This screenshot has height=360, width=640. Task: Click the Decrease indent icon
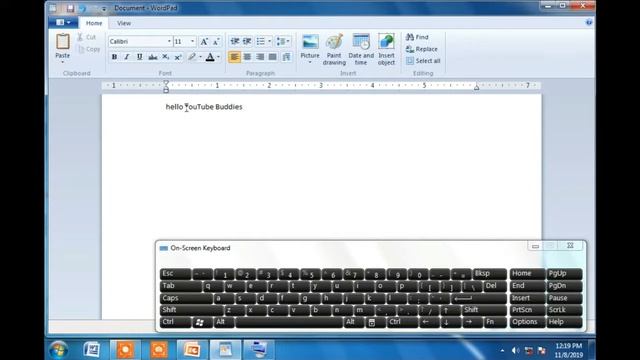(x=235, y=41)
